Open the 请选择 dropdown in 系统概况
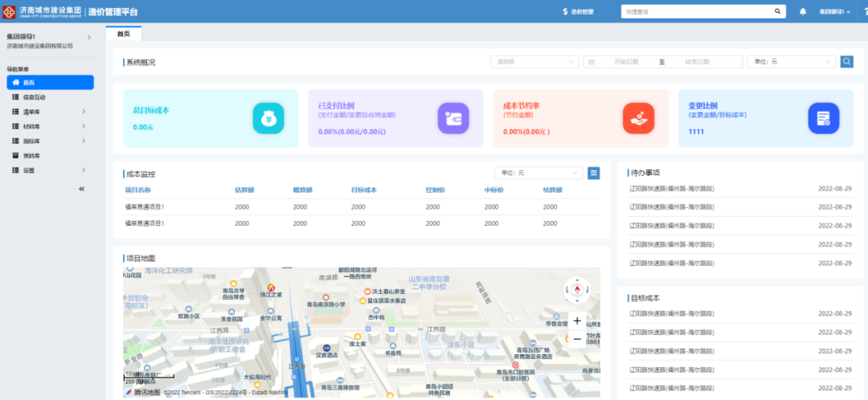This screenshot has height=400, width=868. click(x=534, y=62)
